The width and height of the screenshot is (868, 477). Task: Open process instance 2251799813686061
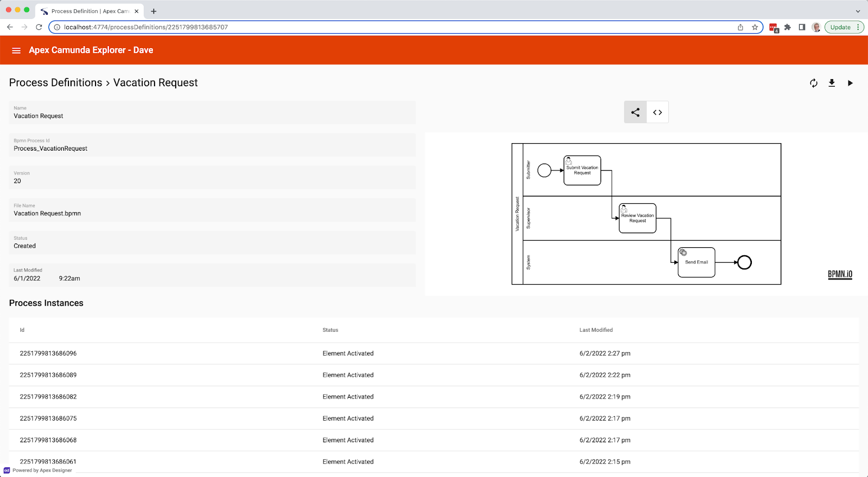point(48,462)
